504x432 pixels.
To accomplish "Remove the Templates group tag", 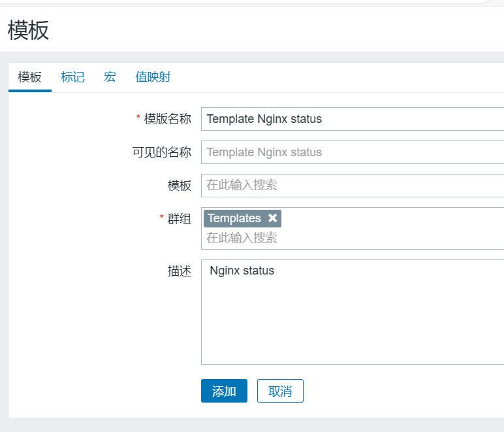I will pyautogui.click(x=273, y=218).
